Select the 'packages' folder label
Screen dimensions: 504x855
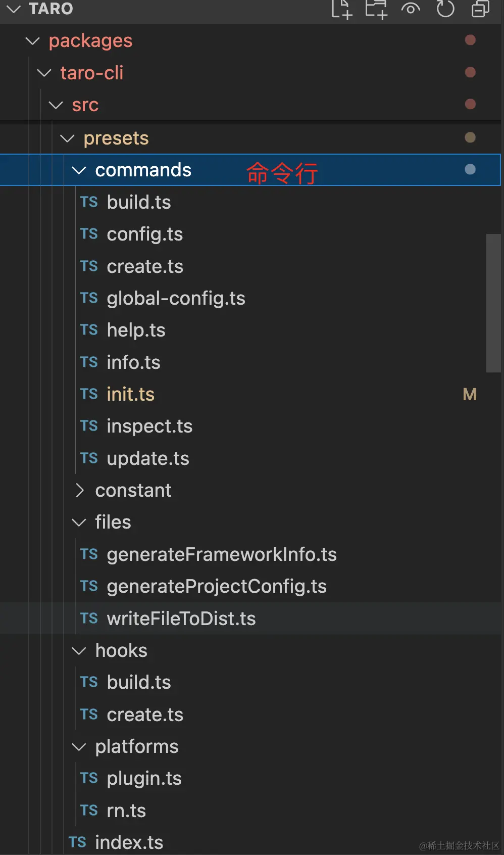pyautogui.click(x=90, y=41)
